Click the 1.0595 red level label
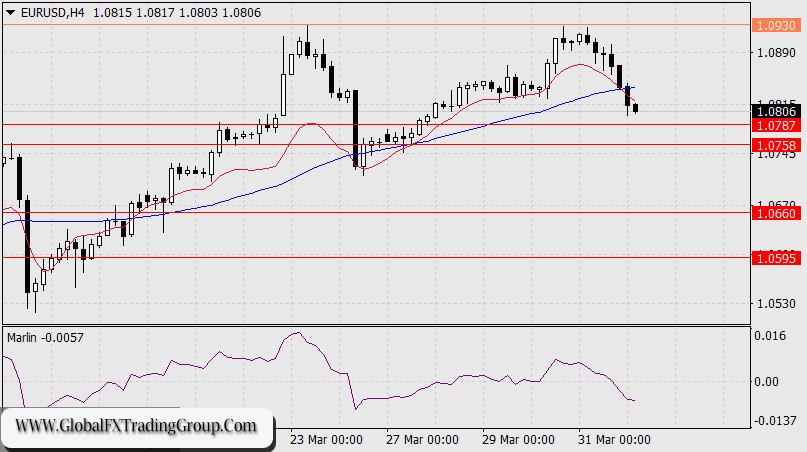The image size is (807, 452). pos(776,258)
